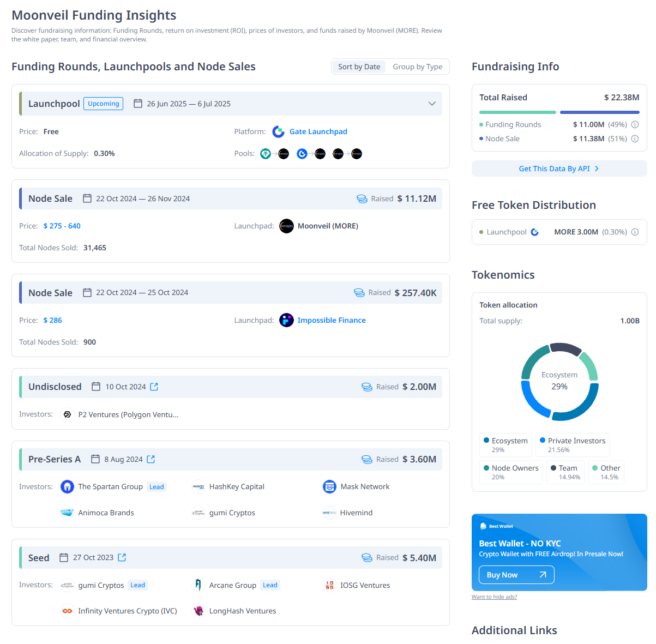Click the info icon next to Funding Rounds 49%
Image resolution: width=656 pixels, height=644 pixels.
coord(635,124)
